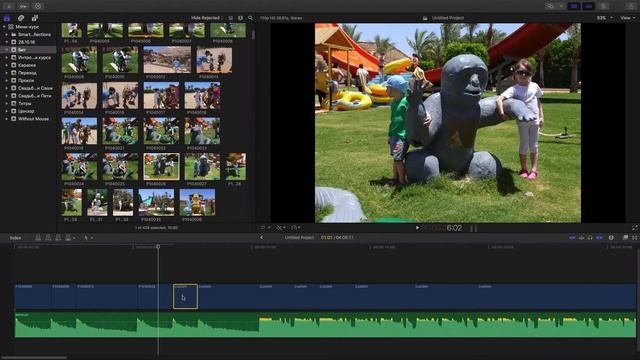Show the Libraries sidebar icon
The height and width of the screenshot is (360, 640).
click(7, 18)
